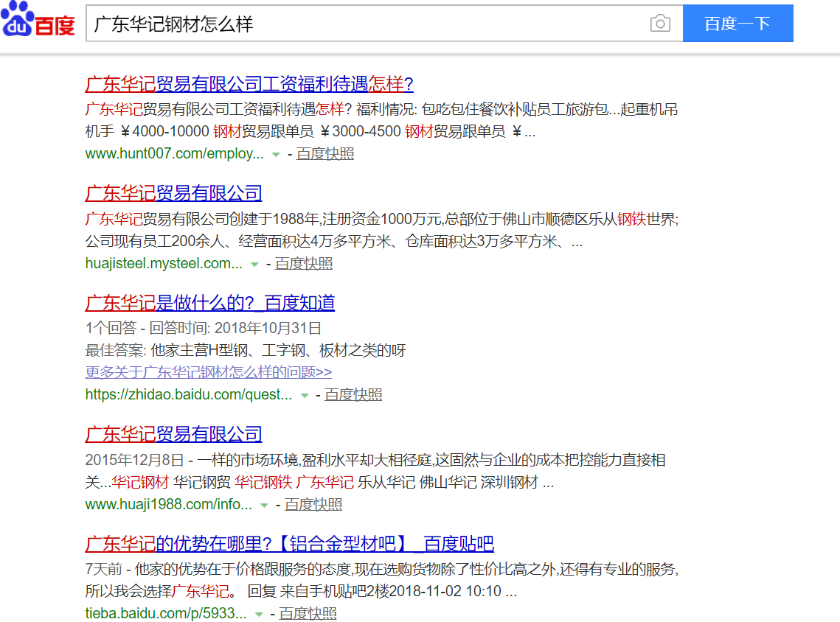Expand dropdown arrow next to zhidao.baidu.com

click(305, 396)
